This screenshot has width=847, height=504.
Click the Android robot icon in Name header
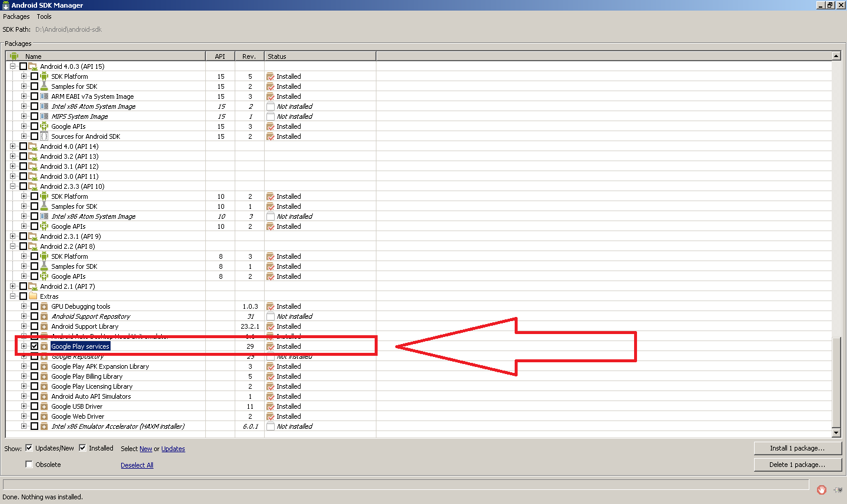(x=14, y=56)
